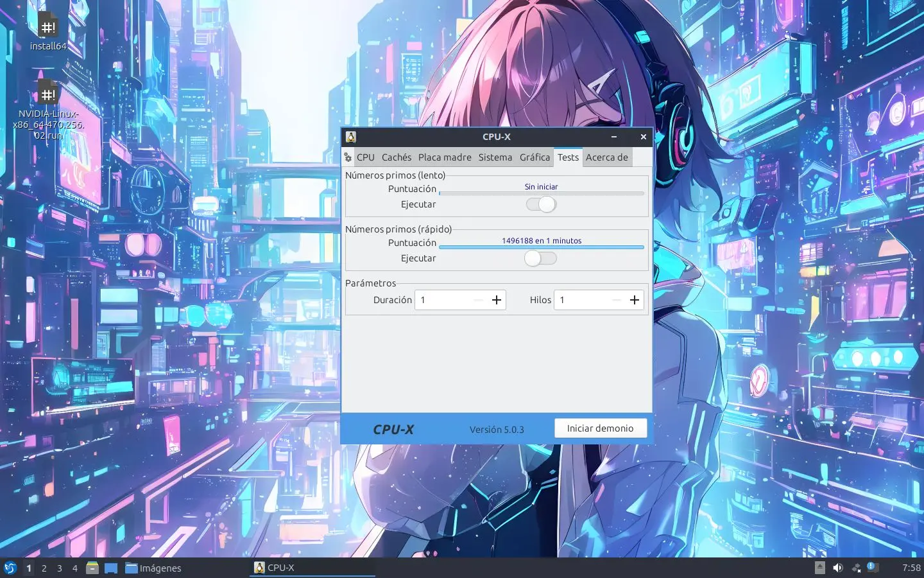Switch to virtual desktop 2
The image size is (924, 578).
coord(44,568)
